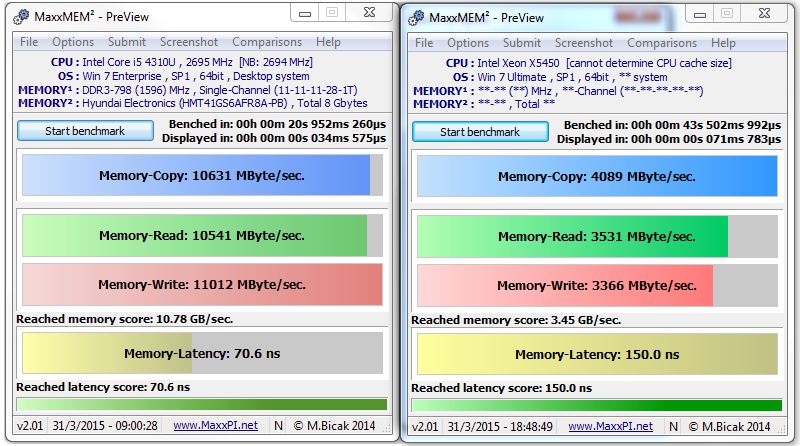Click '© M.Bicak 2014' in right status bar
Image resolution: width=800 pixels, height=446 pixels.
point(730,427)
